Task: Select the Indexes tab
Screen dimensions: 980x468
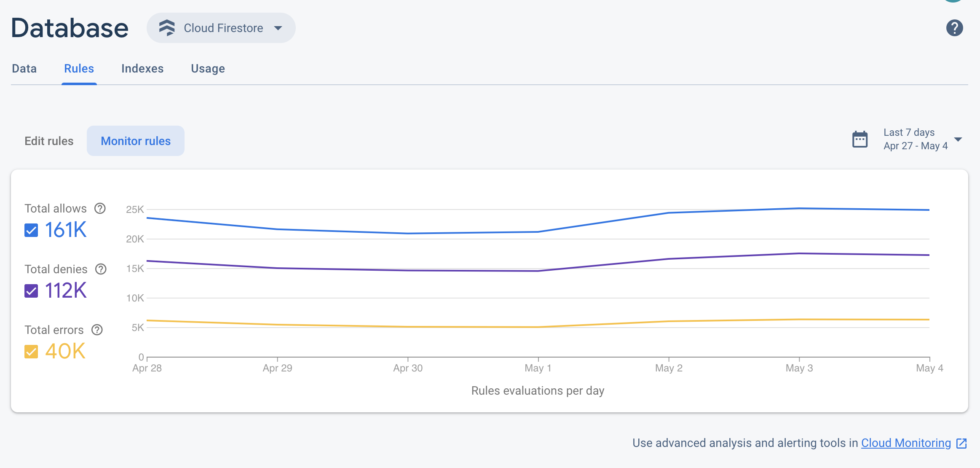Action: 142,68
